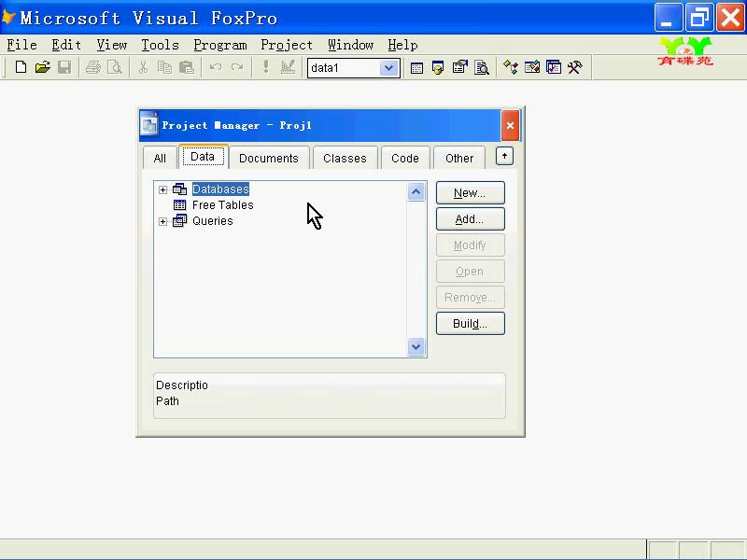The height and width of the screenshot is (560, 747).
Task: Open the Class Browser toolbar icon
Action: pos(511,67)
